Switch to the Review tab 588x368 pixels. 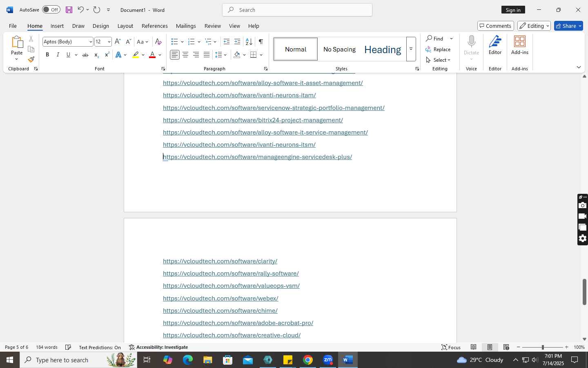click(x=212, y=26)
